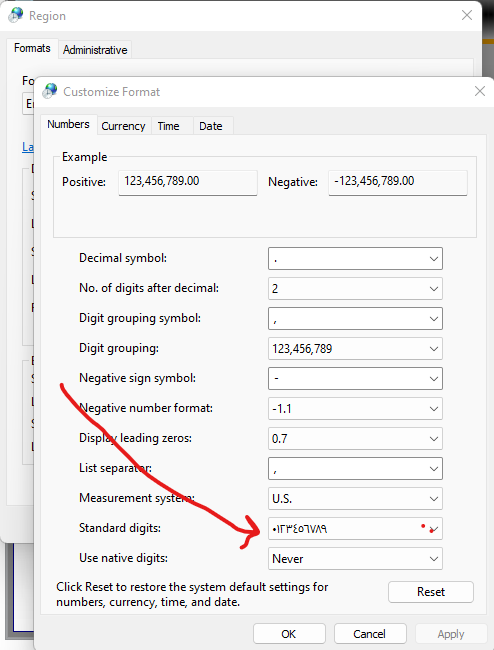This screenshot has width=494, height=650.
Task: Select the Numbers tab
Action: click(x=68, y=124)
